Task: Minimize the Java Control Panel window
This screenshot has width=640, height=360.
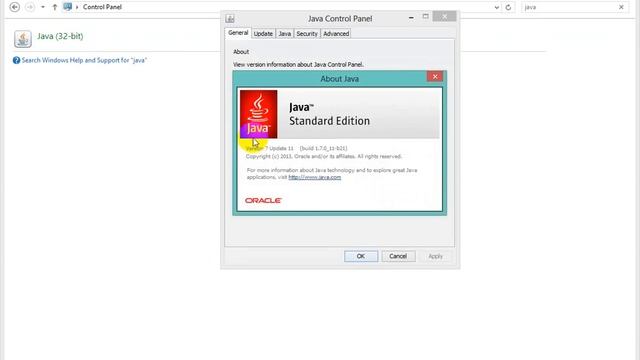Action: [411, 18]
